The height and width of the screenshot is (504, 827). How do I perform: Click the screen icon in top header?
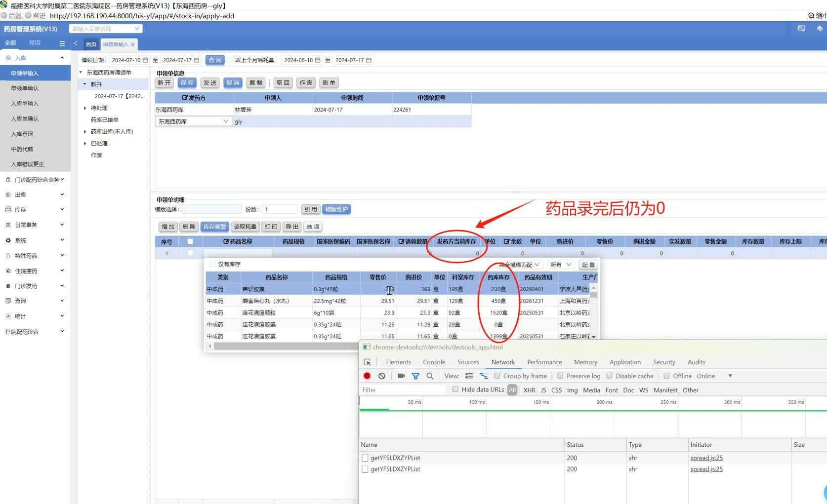(x=801, y=29)
